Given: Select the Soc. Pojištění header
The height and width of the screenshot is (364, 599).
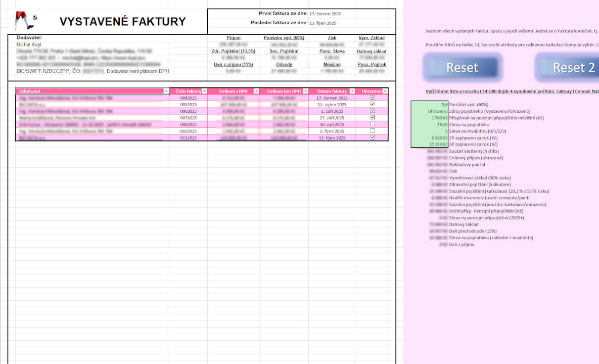Looking at the screenshot, I should (284, 51).
